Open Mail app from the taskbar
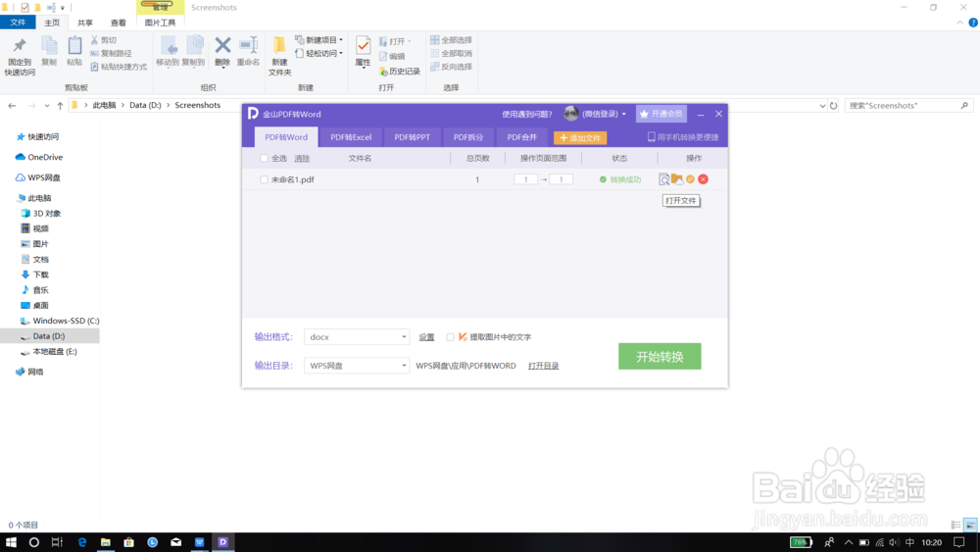980x552 pixels. pos(175,542)
